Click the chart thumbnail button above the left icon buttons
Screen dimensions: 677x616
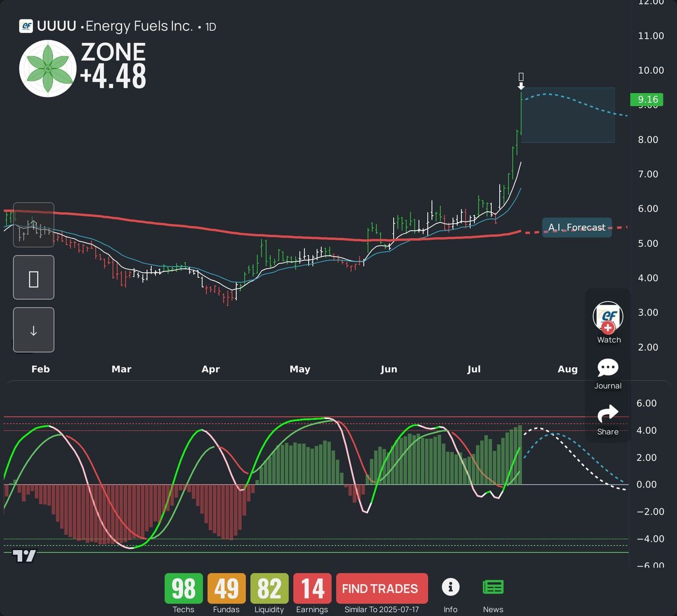point(34,225)
